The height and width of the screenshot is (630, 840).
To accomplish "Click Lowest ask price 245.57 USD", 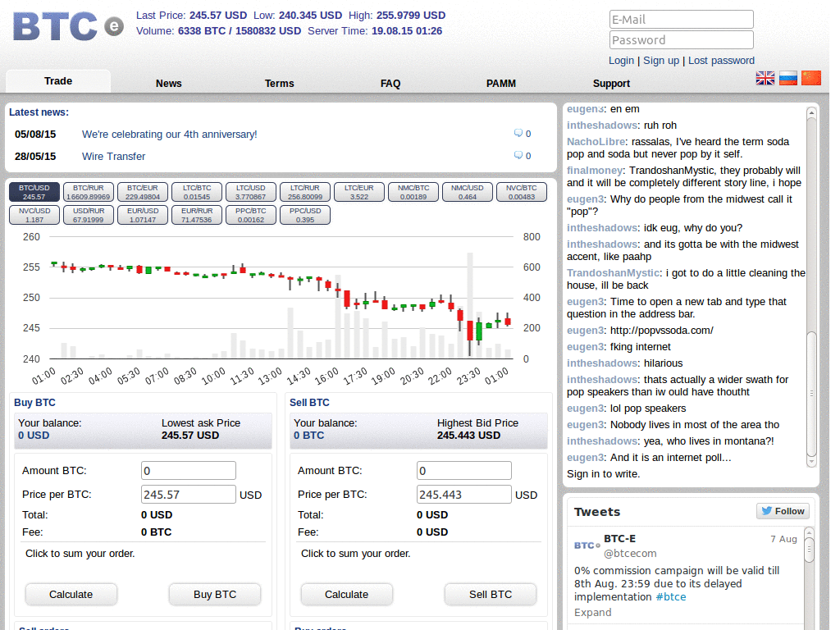I will click(x=190, y=436).
